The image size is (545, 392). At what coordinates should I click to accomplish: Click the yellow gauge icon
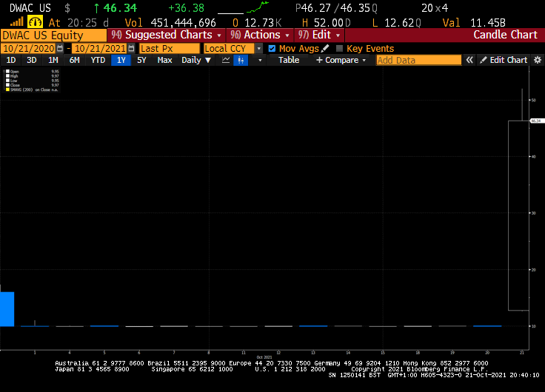[35, 22]
